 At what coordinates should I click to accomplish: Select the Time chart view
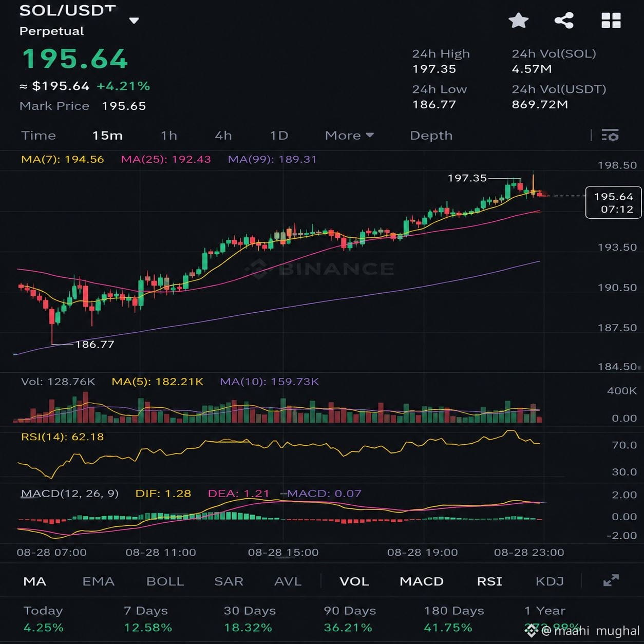39,136
